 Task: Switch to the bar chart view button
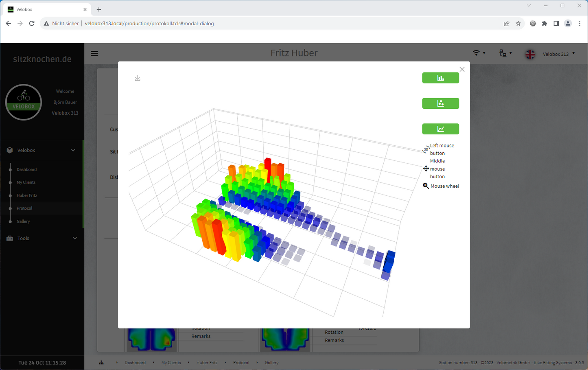point(440,78)
